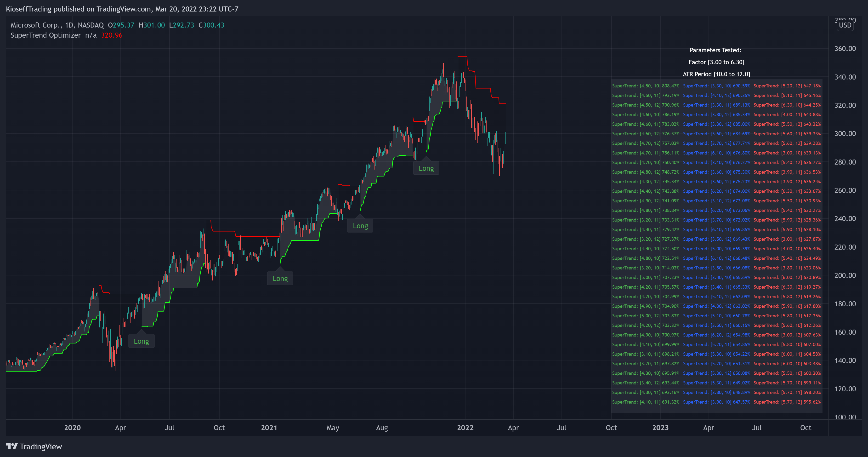The width and height of the screenshot is (868, 457).
Task: Click the 260.00 price axis label
Action: point(845,190)
